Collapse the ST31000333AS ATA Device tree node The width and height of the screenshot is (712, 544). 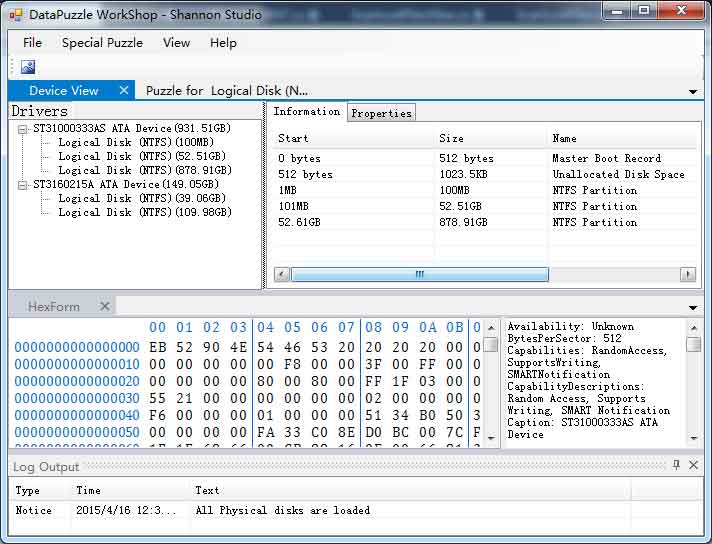pyautogui.click(x=22, y=129)
